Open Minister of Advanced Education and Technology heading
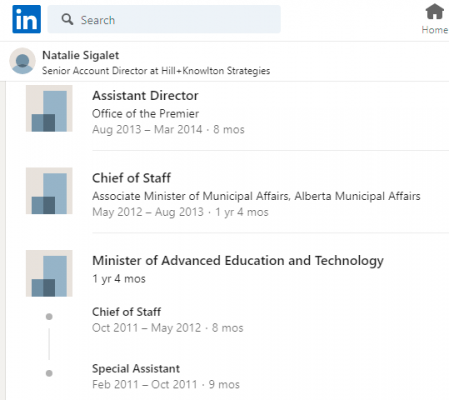 pyautogui.click(x=238, y=261)
